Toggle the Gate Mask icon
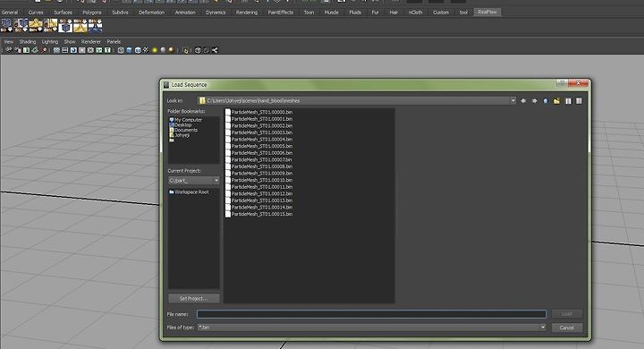The image size is (644, 349). point(82,50)
